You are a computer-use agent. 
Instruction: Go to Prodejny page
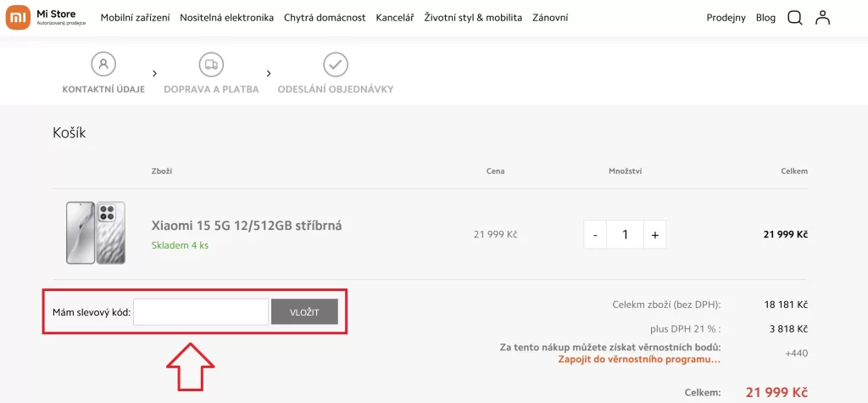pos(726,18)
